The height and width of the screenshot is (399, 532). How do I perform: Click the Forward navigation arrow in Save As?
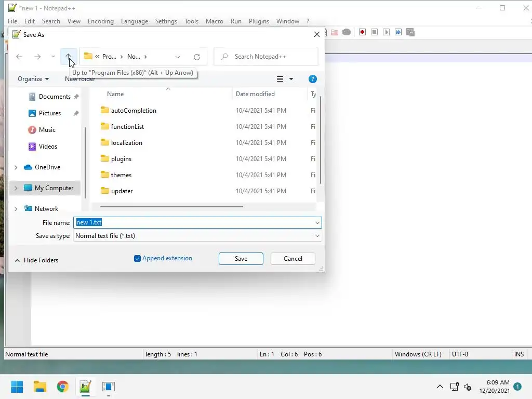[37, 57]
